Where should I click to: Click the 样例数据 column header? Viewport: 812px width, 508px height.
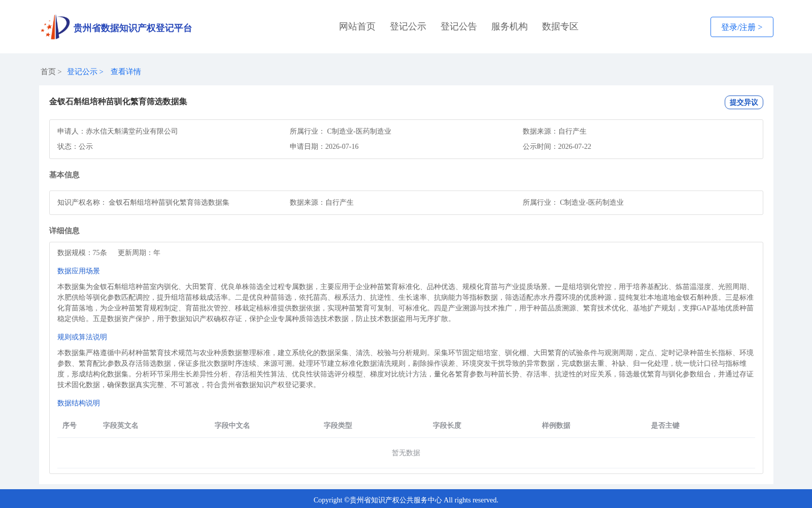click(556, 425)
